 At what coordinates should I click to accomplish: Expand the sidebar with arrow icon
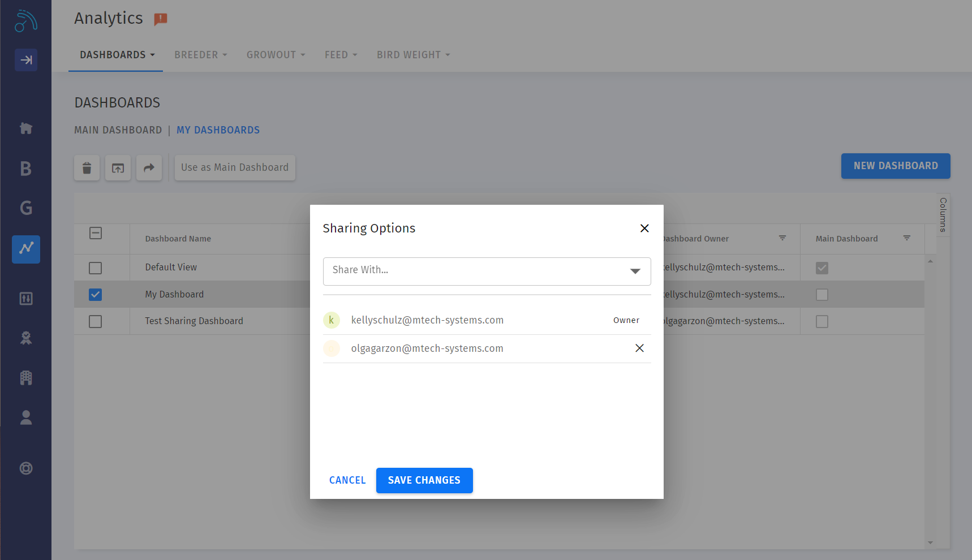tap(26, 60)
